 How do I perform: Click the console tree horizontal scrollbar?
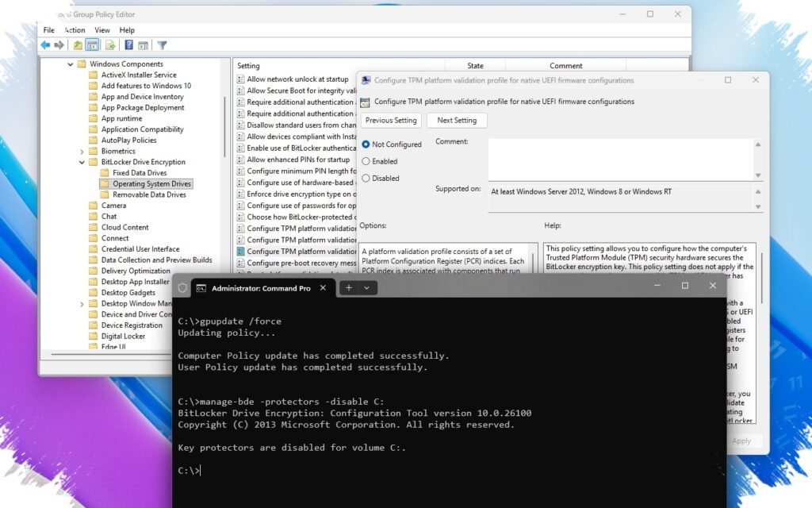(111, 354)
